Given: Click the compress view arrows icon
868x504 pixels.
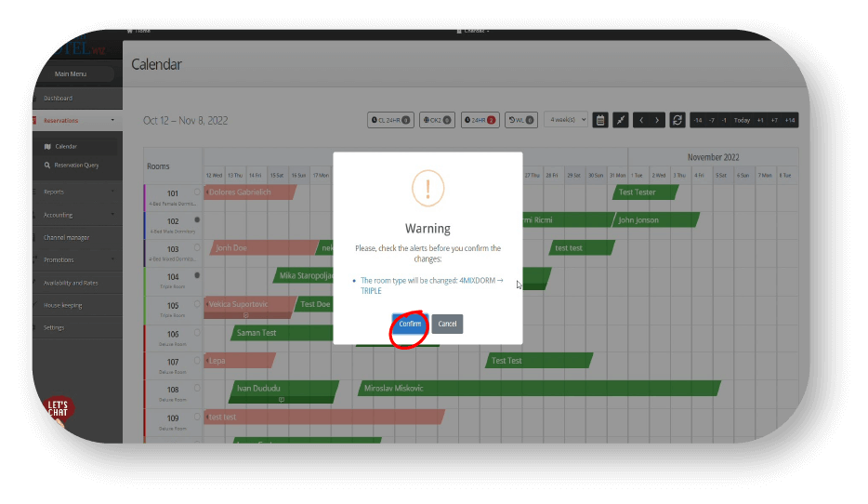Looking at the screenshot, I should [x=620, y=120].
